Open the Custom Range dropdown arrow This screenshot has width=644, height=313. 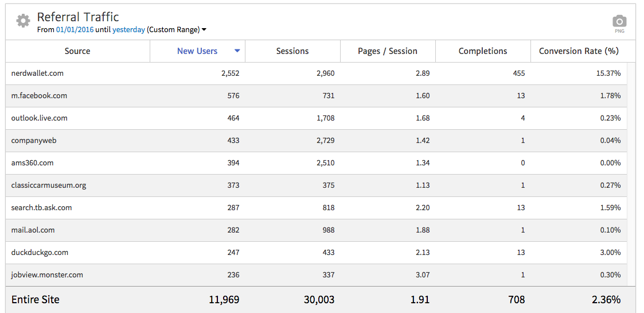[x=204, y=30]
